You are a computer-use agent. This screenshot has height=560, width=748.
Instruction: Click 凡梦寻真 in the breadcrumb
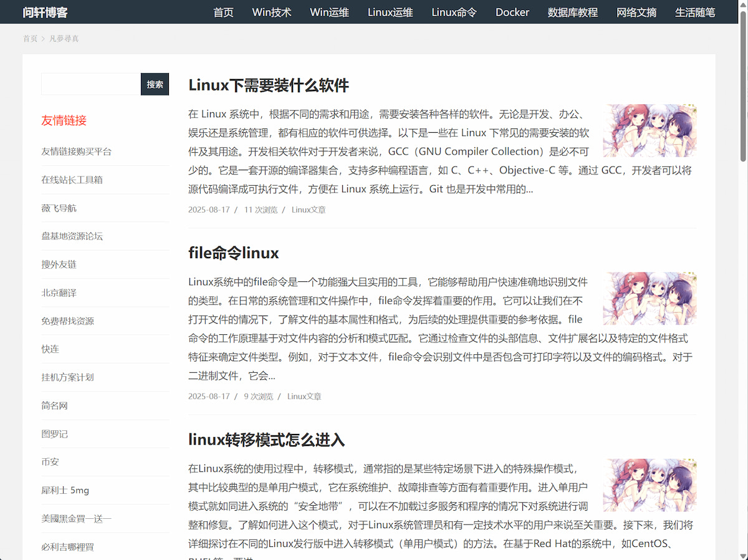coord(64,38)
